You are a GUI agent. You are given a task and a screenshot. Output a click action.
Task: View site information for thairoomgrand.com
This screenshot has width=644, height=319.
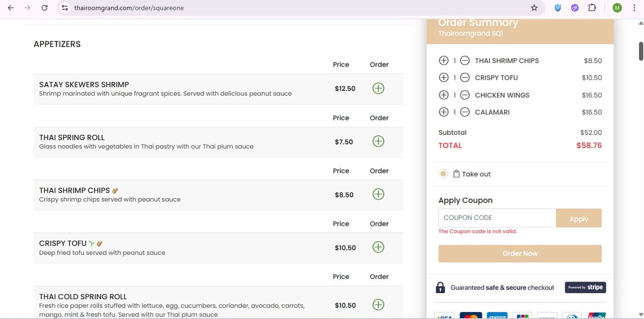click(65, 8)
